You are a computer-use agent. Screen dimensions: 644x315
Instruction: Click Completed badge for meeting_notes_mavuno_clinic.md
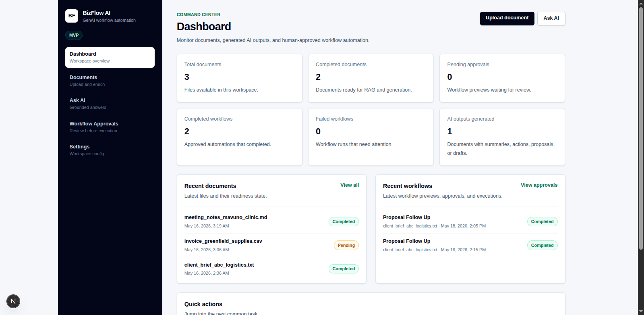(344, 221)
